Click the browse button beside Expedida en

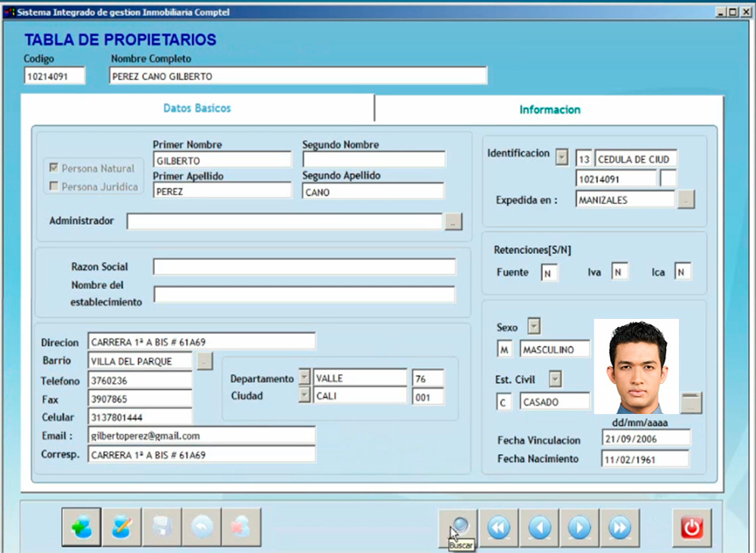(685, 200)
